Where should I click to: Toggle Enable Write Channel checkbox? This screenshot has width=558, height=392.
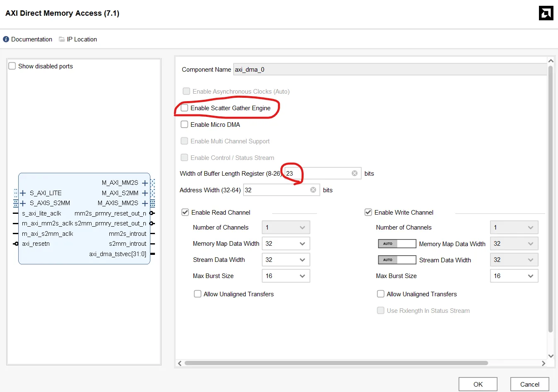click(x=368, y=212)
